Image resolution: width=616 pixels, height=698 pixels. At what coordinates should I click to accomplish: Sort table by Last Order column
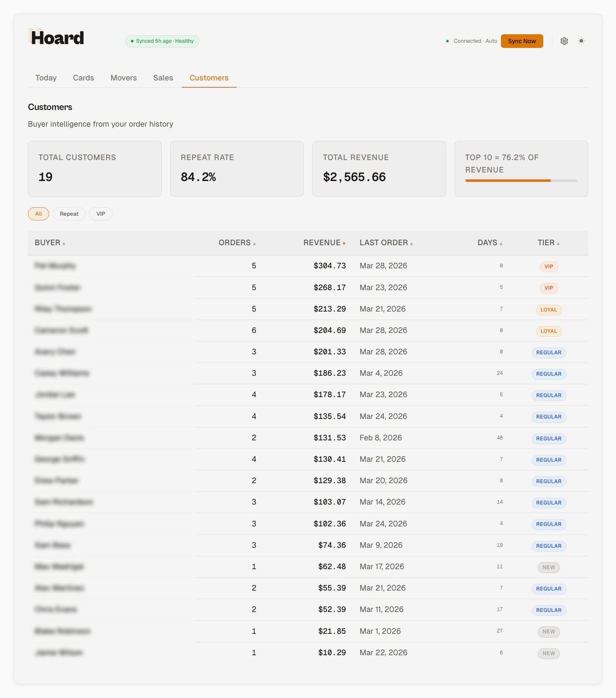coord(386,243)
